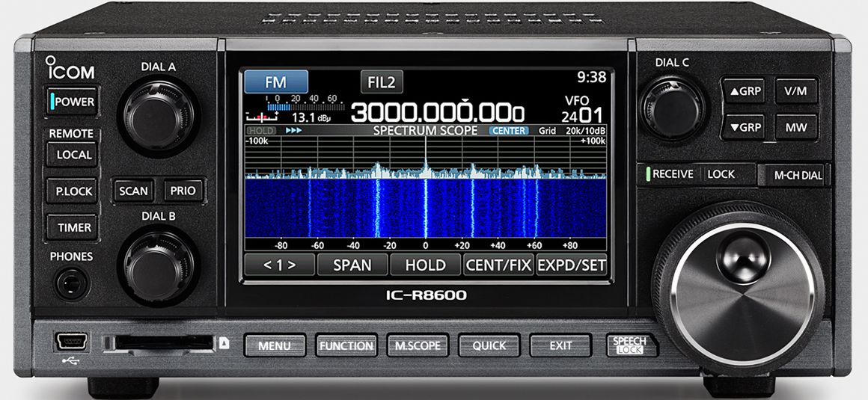This screenshot has width=868, height=400.
Task: Click the LOCK indicator
Action: (721, 174)
